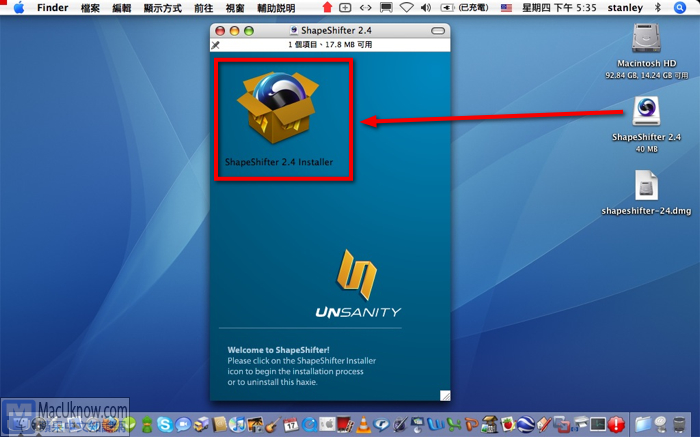Launch Microsoft Excel from Dock

click(454, 424)
